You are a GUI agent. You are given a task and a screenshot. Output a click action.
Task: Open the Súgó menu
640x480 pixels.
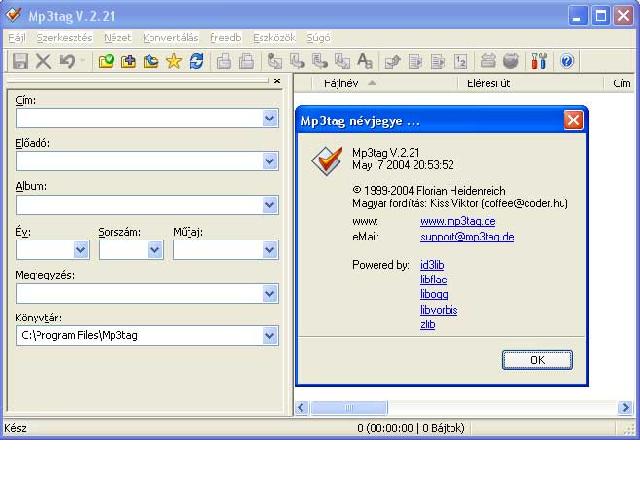[x=318, y=38]
